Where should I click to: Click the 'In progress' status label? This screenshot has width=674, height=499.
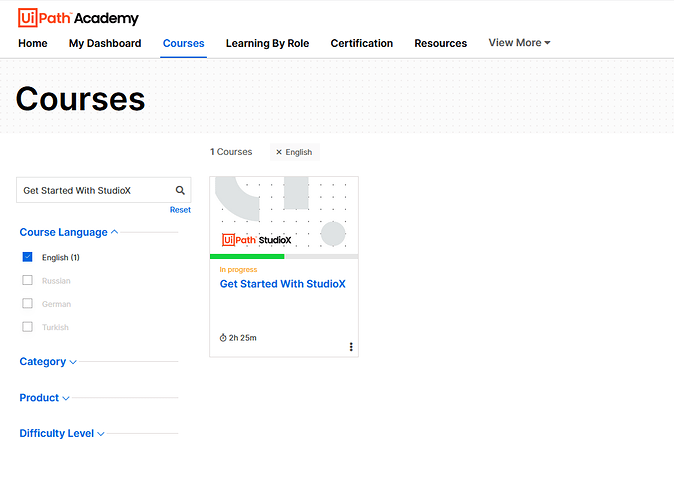pyautogui.click(x=238, y=269)
